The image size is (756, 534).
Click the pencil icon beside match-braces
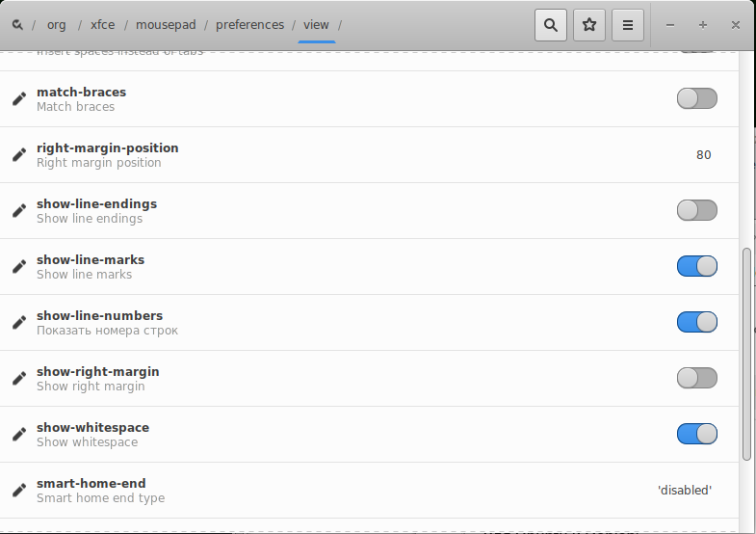click(x=19, y=99)
